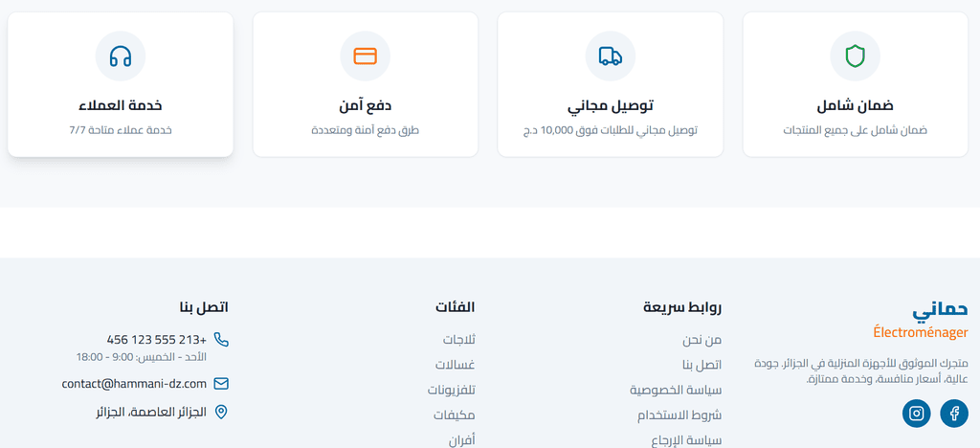980x448 pixels.
Task: Browse the "غسالات" category link
Action: point(455,365)
